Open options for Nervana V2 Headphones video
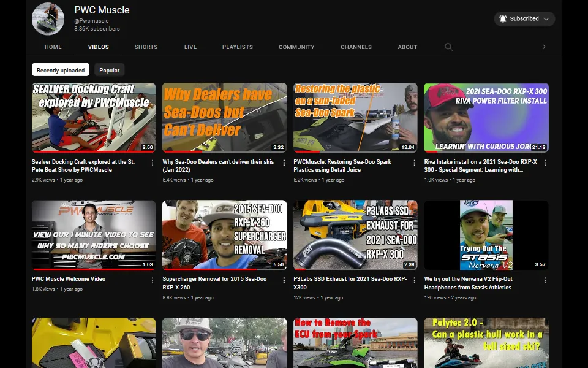The image size is (588, 368). click(x=545, y=280)
